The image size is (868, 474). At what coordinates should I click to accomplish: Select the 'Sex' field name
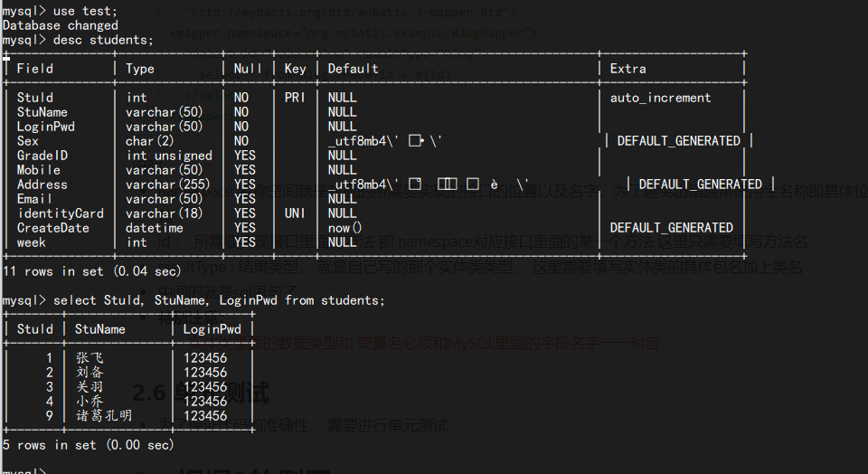tap(28, 140)
